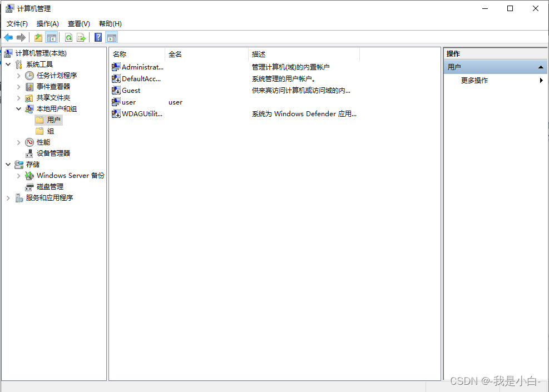Click the Refresh toolbar icon
The height and width of the screenshot is (392, 549).
(68, 37)
